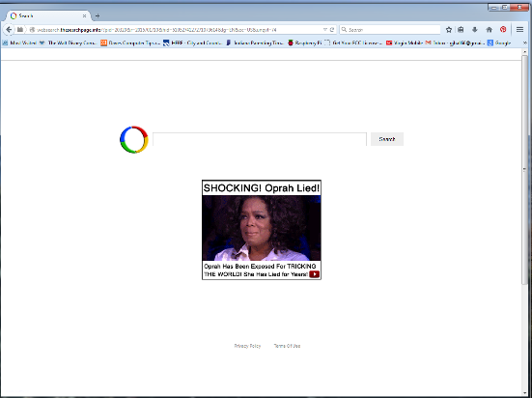The width and height of the screenshot is (532, 398).
Task: Click the scrollbar down arrow
Action: point(524,393)
